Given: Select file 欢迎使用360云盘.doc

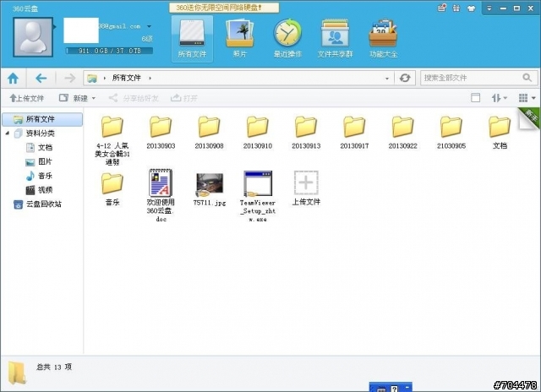Looking at the screenshot, I should pos(161,195).
